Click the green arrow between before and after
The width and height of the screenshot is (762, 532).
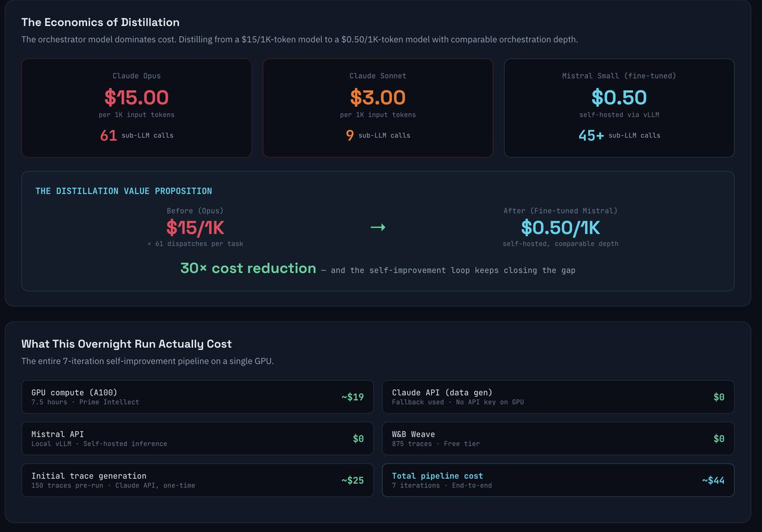pyautogui.click(x=378, y=227)
